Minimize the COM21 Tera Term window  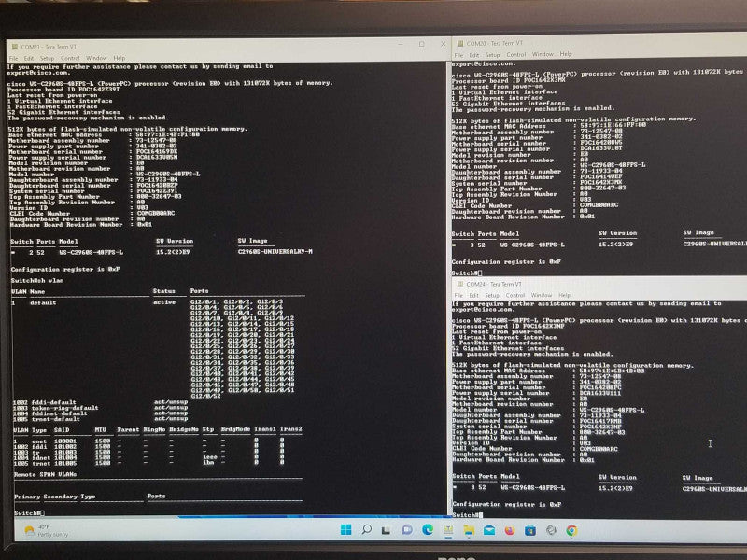401,44
